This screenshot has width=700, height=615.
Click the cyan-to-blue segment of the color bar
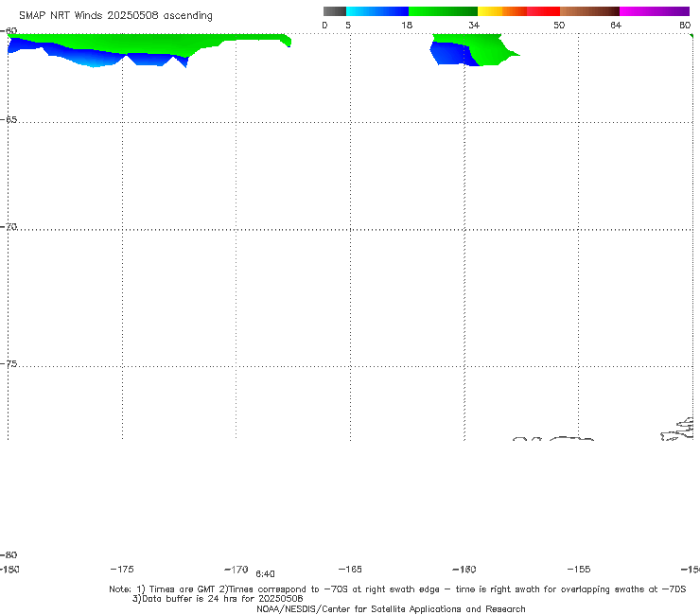377,11
